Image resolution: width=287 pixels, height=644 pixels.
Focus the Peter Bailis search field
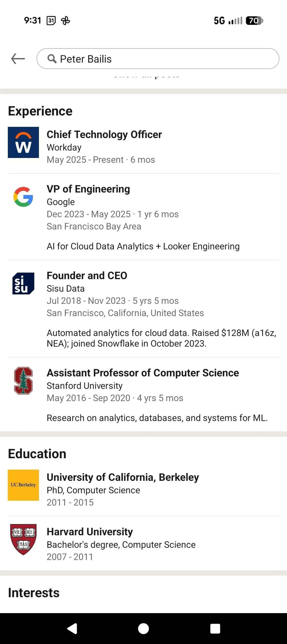[165, 59]
